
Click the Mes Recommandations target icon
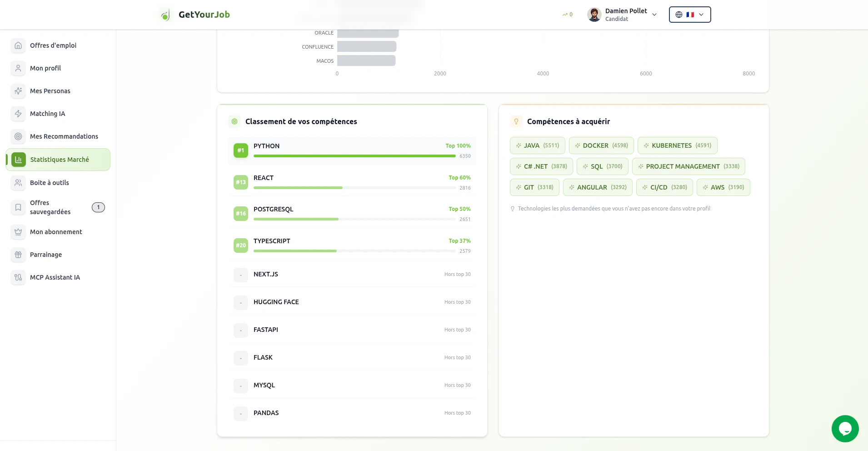click(x=18, y=136)
